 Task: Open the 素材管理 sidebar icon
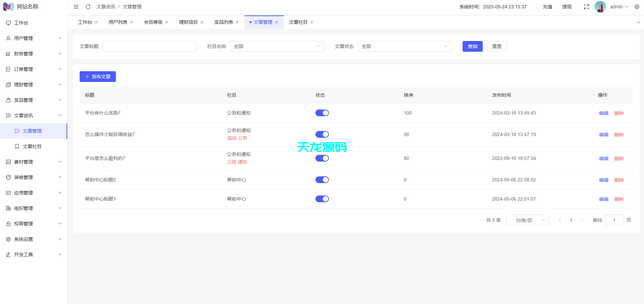tap(8, 162)
